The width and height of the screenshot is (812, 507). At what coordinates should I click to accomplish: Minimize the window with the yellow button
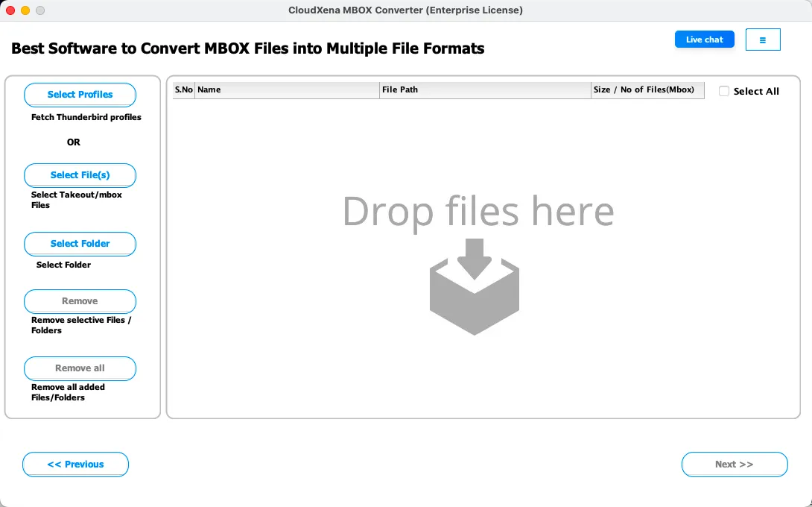click(x=25, y=10)
